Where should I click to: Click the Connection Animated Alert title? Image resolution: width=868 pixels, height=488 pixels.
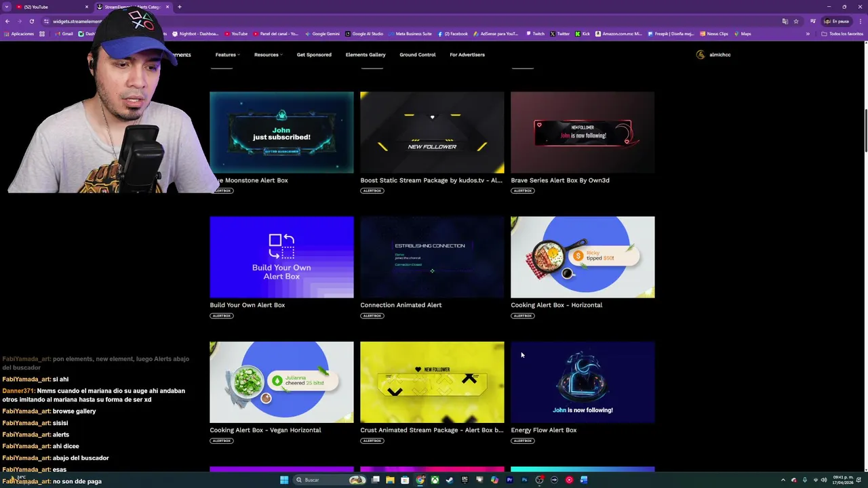coord(401,305)
